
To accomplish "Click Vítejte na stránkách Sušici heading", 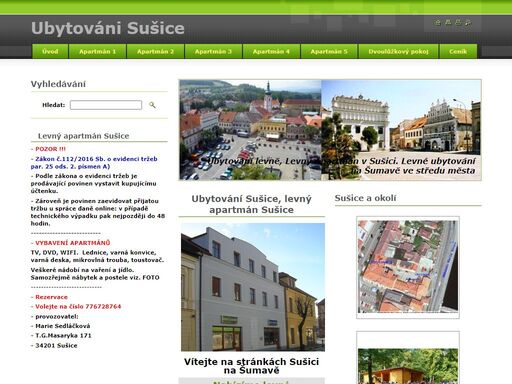I will [x=251, y=366].
